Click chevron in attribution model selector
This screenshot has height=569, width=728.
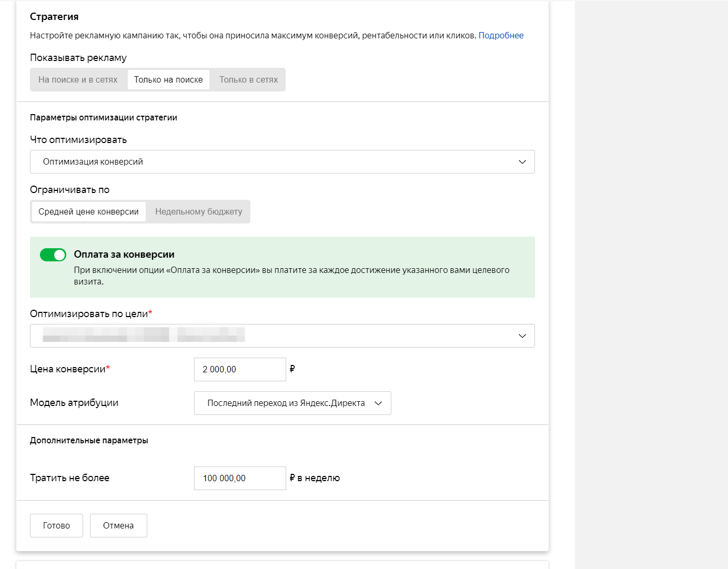pos(378,403)
